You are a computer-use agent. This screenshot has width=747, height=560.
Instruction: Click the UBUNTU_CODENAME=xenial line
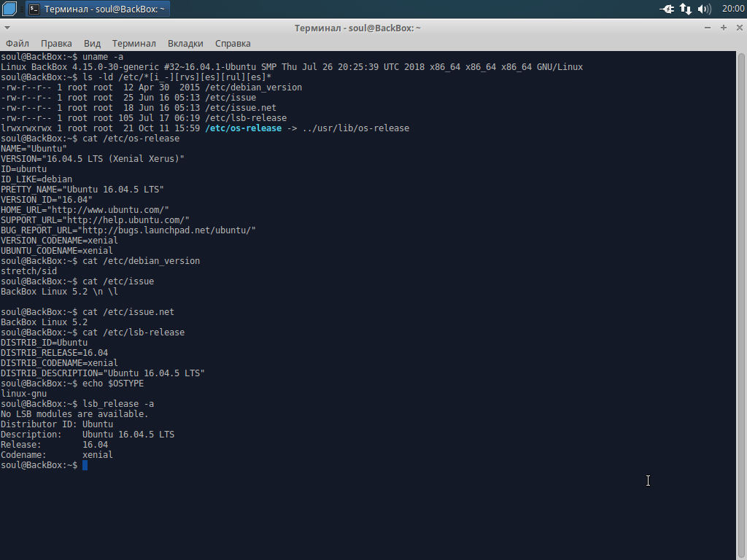tap(57, 251)
